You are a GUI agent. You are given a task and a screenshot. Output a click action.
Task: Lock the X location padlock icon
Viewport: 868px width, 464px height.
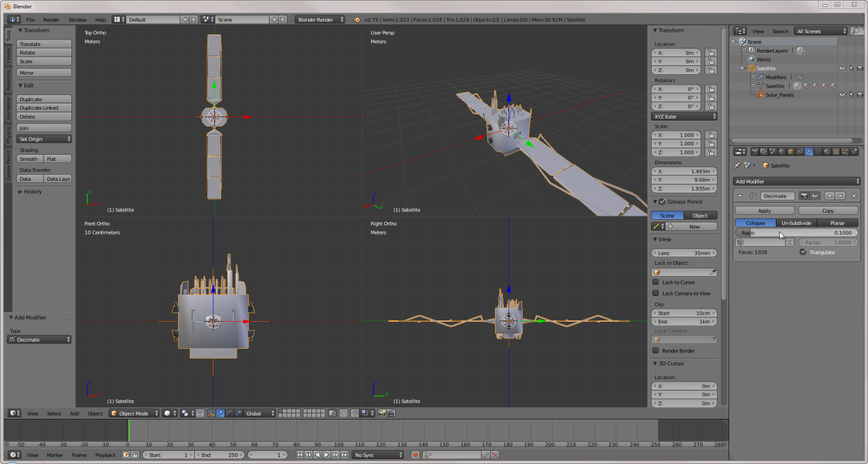(x=710, y=53)
